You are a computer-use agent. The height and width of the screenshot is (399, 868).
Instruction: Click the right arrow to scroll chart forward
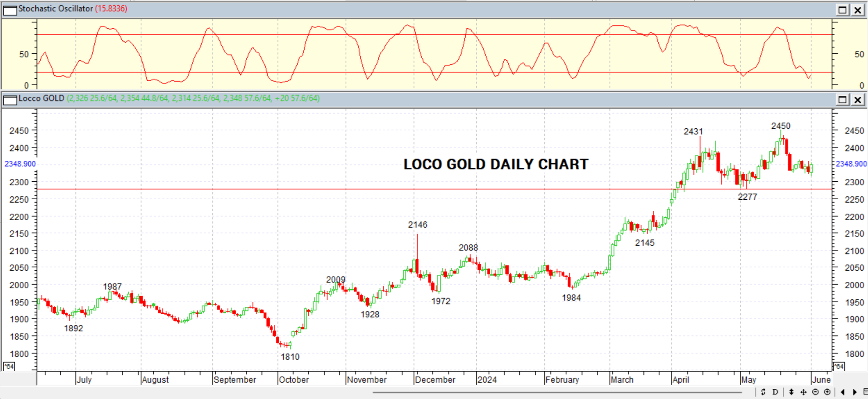[855, 392]
